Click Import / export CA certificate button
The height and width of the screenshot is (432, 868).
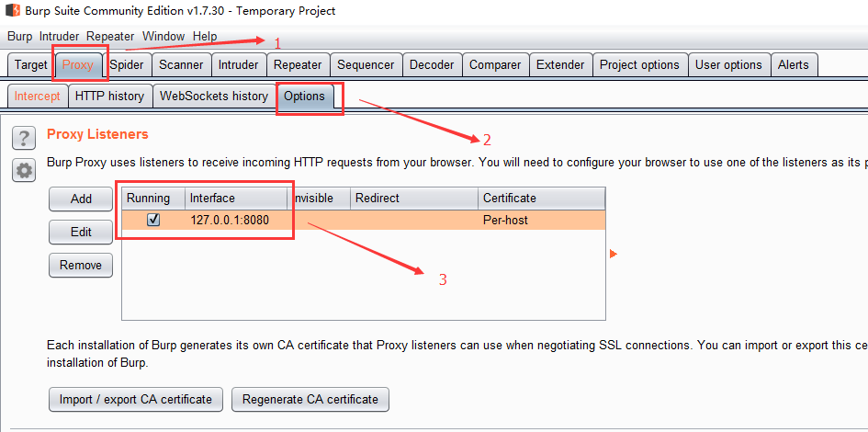pyautogui.click(x=135, y=400)
